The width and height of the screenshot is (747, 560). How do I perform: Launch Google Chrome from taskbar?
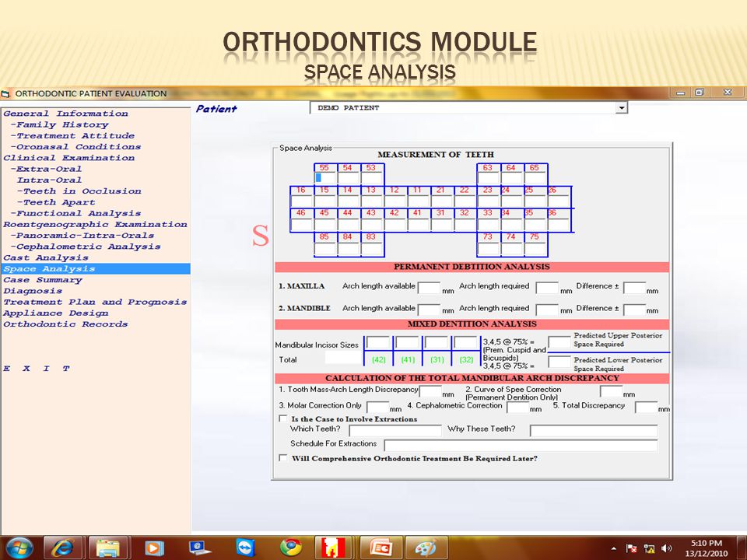(x=291, y=548)
